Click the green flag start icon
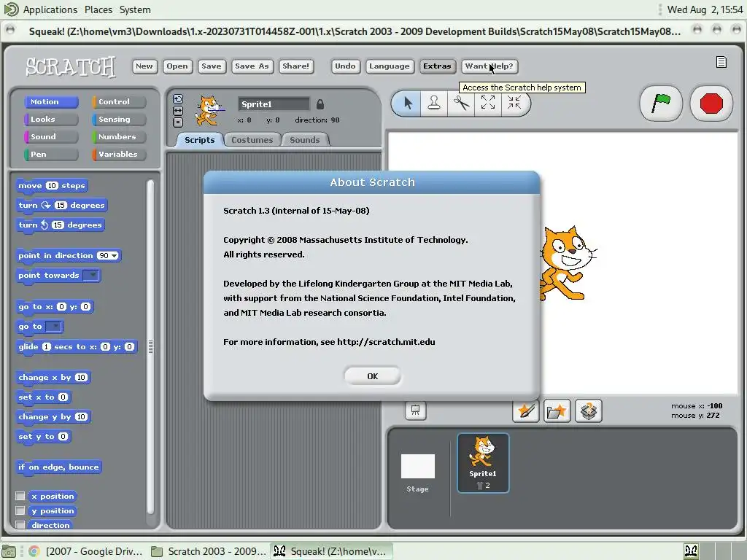This screenshot has height=560, width=747. tap(661, 103)
